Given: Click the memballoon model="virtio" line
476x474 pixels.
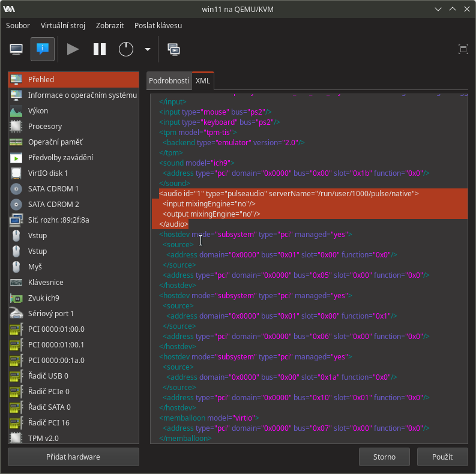Looking at the screenshot, I should click(209, 418).
